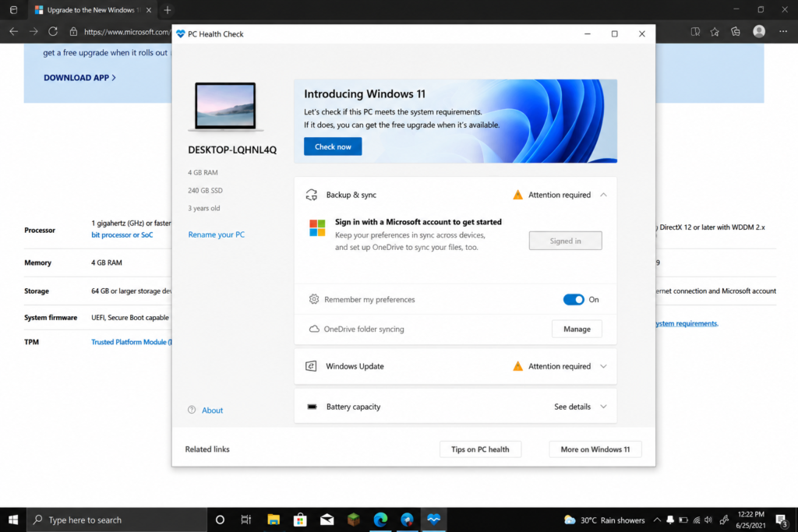Click the laptop thumbnail image

[225, 107]
